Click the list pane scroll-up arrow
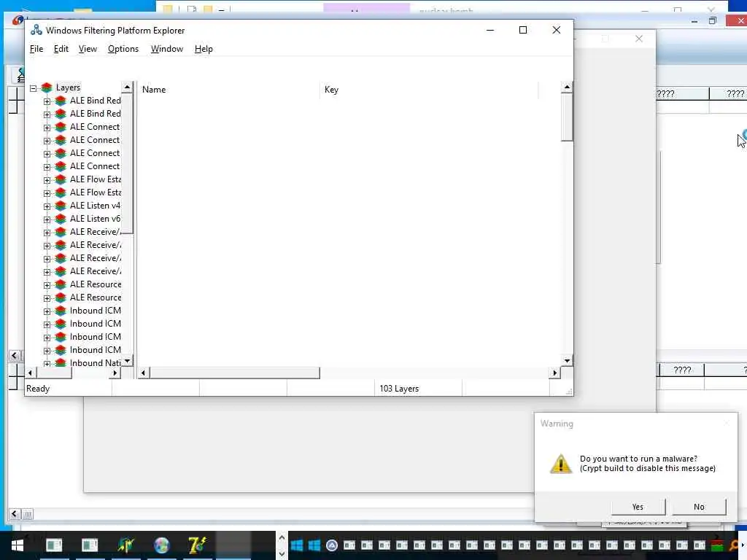The height and width of the screenshot is (560, 747). (567, 87)
